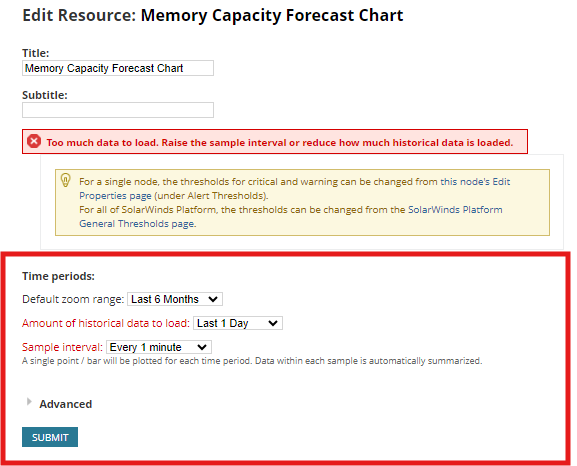Click the 'Too much data to load' error message
This screenshot has height=466, width=577.
coord(280,142)
